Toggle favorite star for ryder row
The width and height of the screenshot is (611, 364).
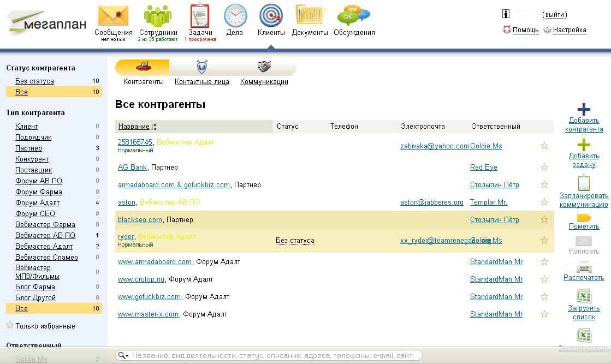pyautogui.click(x=544, y=240)
